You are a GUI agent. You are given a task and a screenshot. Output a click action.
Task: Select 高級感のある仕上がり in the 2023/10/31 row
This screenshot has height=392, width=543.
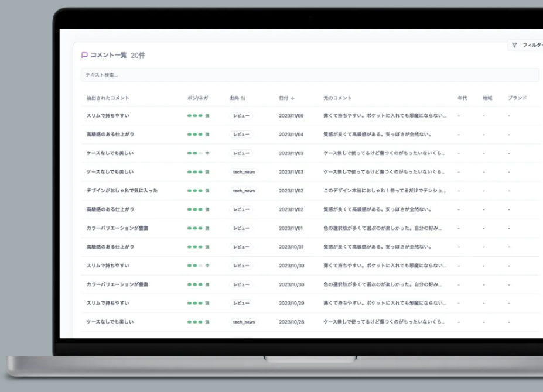110,247
